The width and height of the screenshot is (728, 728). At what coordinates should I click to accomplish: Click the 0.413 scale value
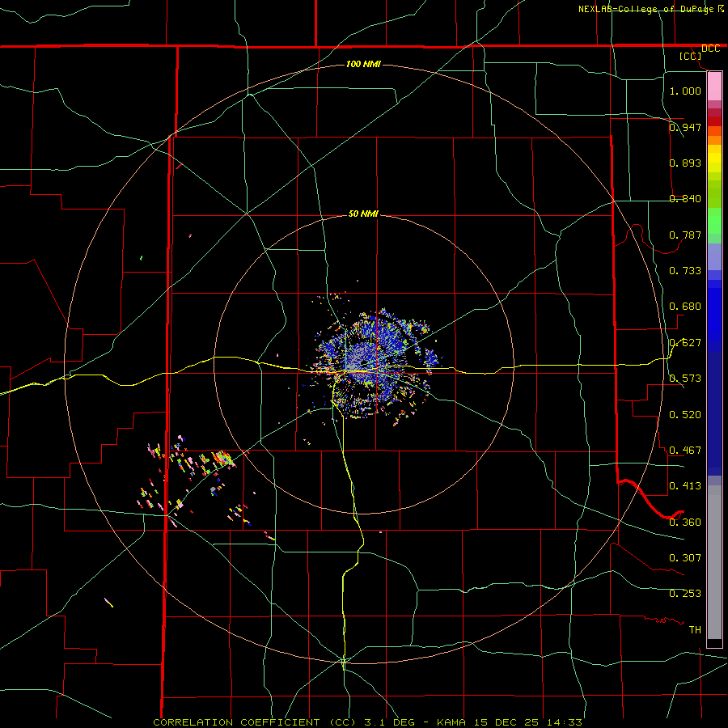pos(685,486)
